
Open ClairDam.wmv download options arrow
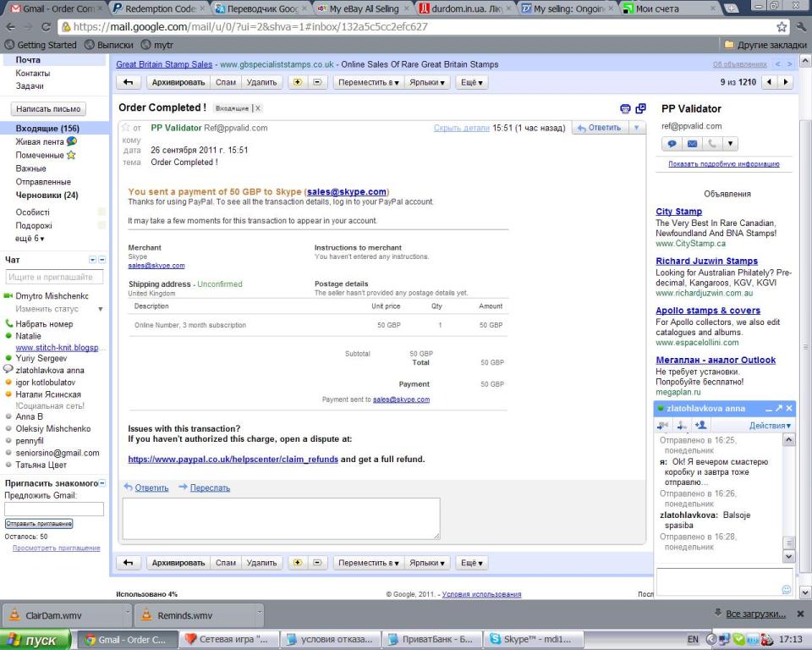click(128, 614)
